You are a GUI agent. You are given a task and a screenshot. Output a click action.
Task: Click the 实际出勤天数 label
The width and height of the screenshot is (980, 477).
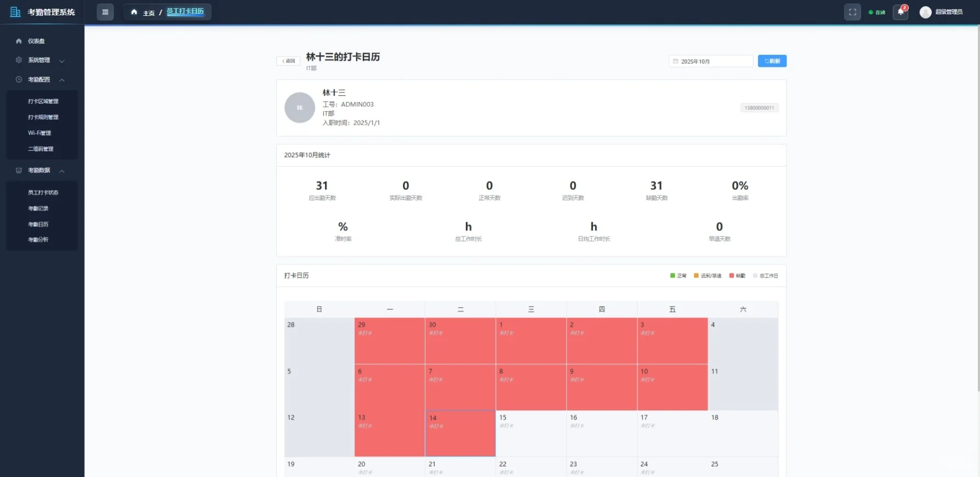click(x=406, y=198)
